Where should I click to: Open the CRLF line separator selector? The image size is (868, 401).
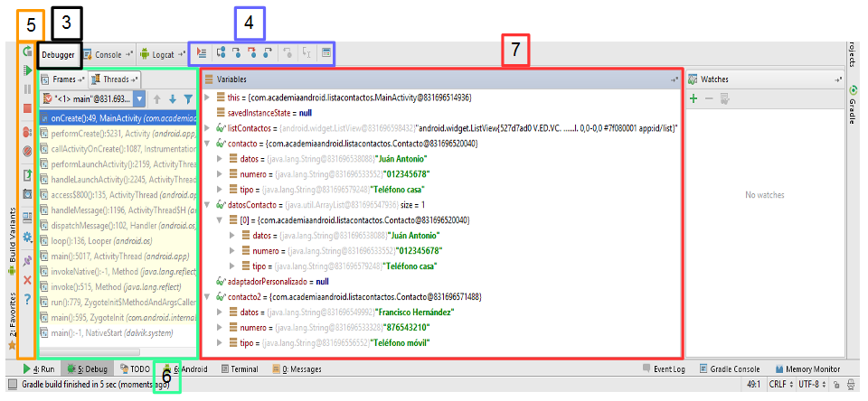(783, 385)
